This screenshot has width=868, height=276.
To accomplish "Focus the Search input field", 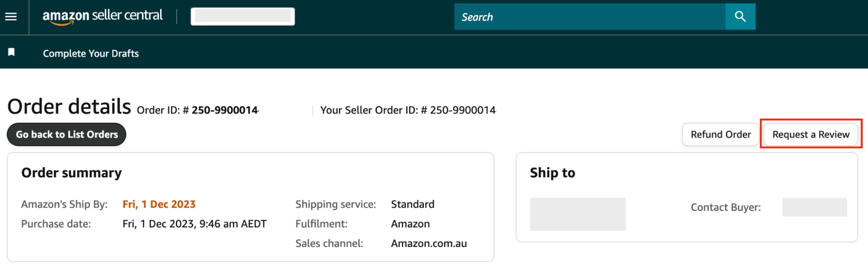I will click(590, 17).
